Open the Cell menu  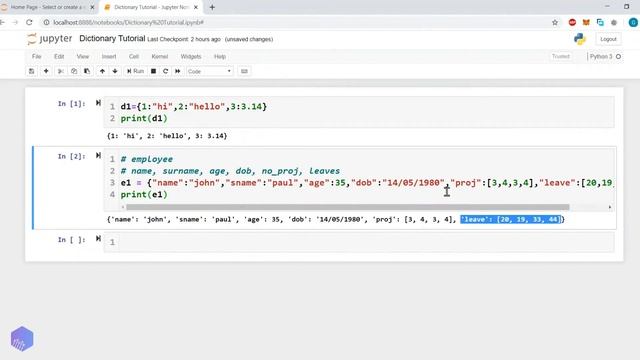(x=134, y=56)
